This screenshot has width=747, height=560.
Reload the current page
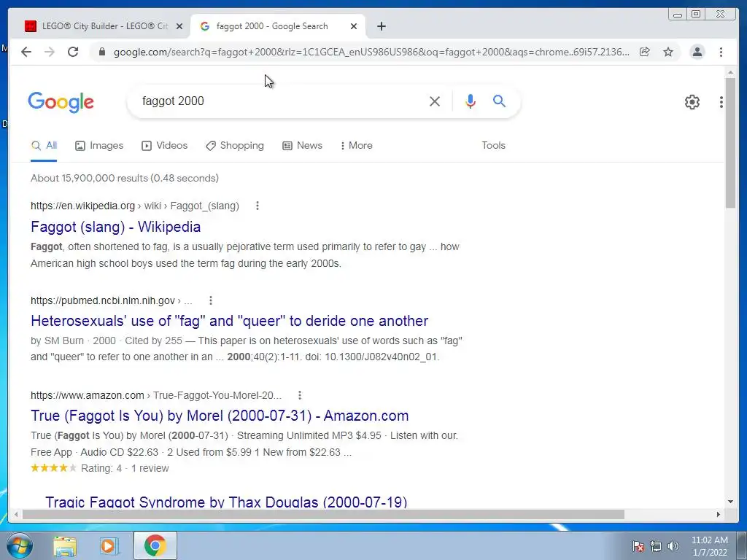coord(73,52)
